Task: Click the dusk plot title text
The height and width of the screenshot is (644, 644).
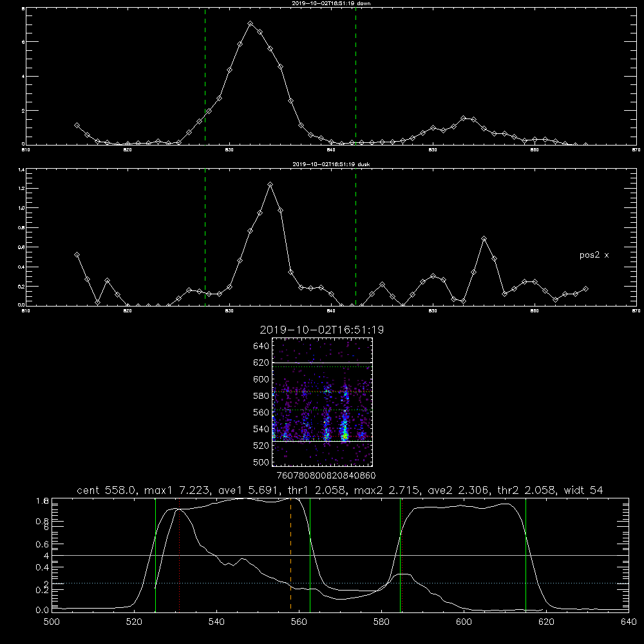Action: [x=331, y=164]
